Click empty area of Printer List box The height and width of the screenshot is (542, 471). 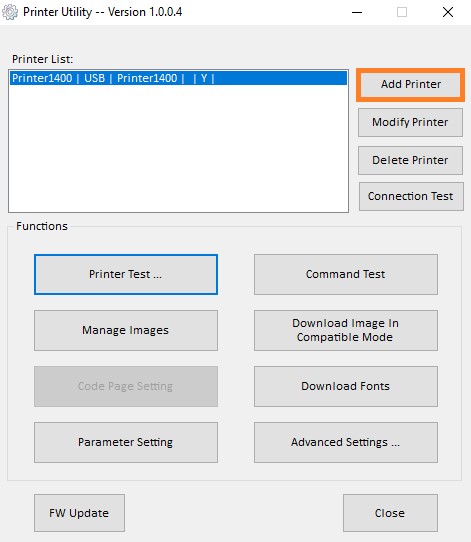tap(178, 149)
